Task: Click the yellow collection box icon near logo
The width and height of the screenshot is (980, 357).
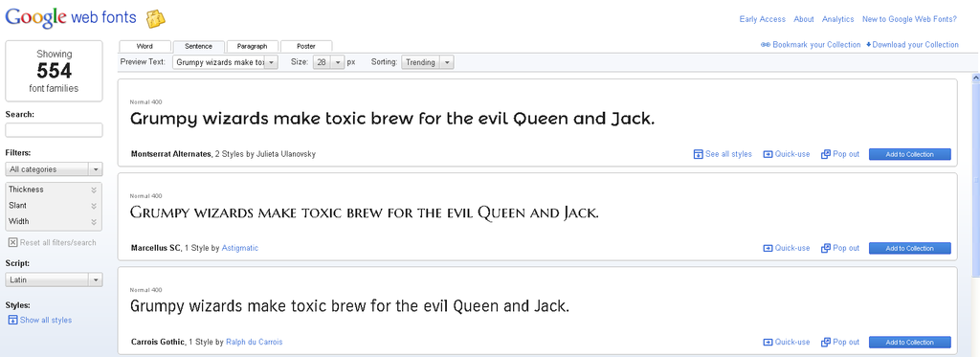Action: pyautogui.click(x=156, y=19)
